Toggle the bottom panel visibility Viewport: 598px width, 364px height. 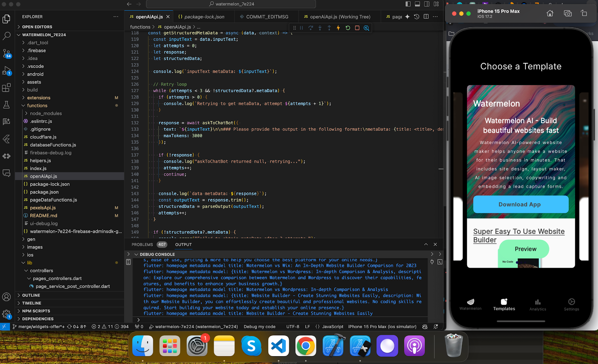pos(417,4)
